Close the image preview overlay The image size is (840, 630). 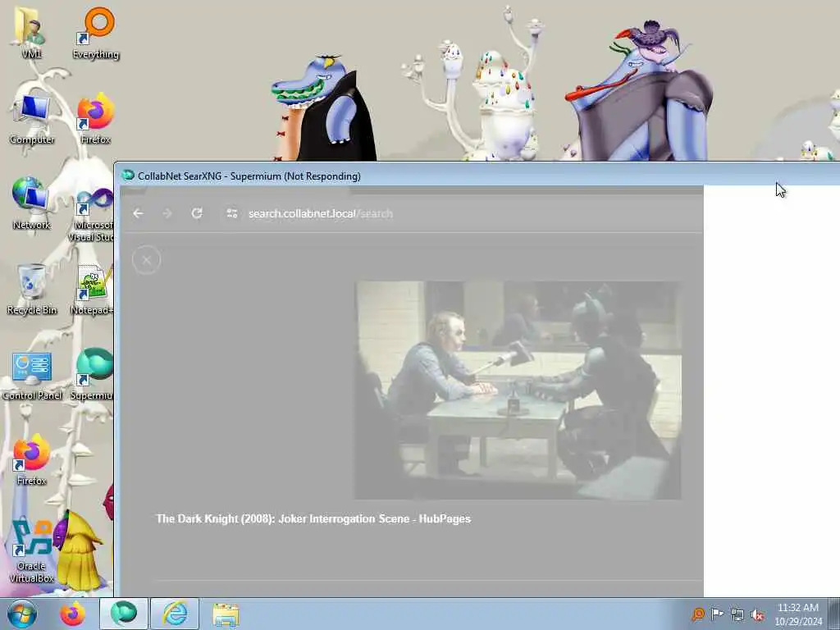click(146, 260)
